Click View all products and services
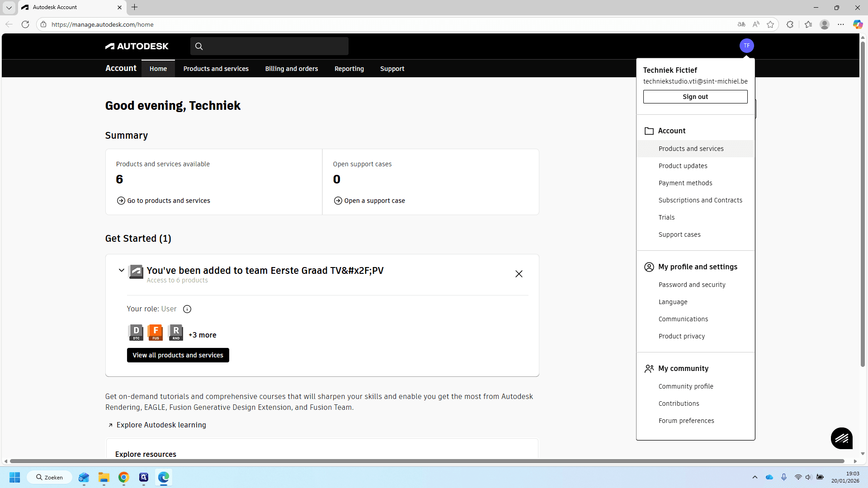Viewport: 868px width, 488px height. (x=178, y=355)
